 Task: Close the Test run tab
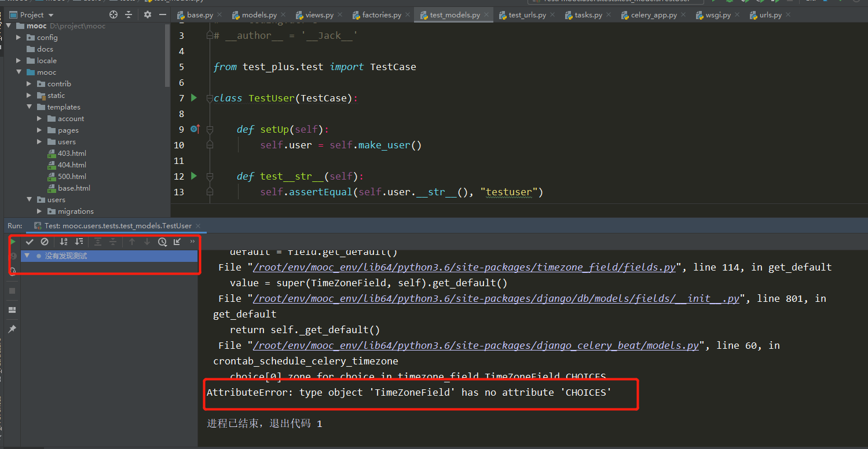[x=197, y=226]
